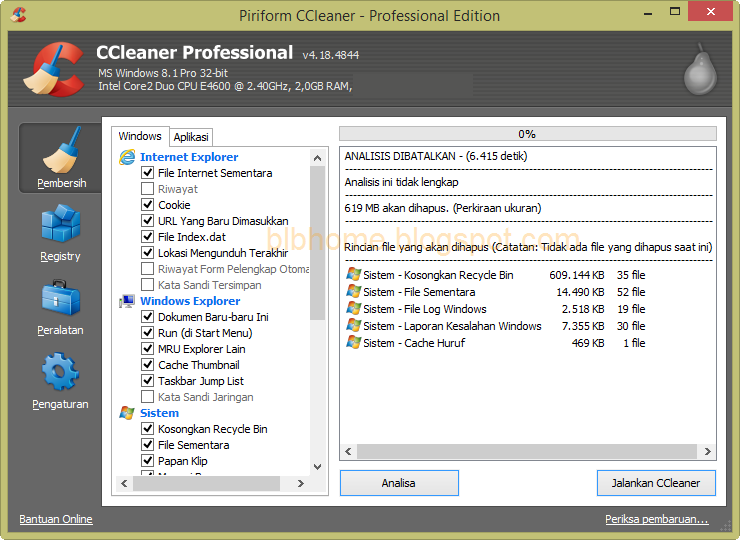This screenshot has width=740, height=540.
Task: Enable Kata Sandi Jaringan checkbox
Action: pos(148,397)
